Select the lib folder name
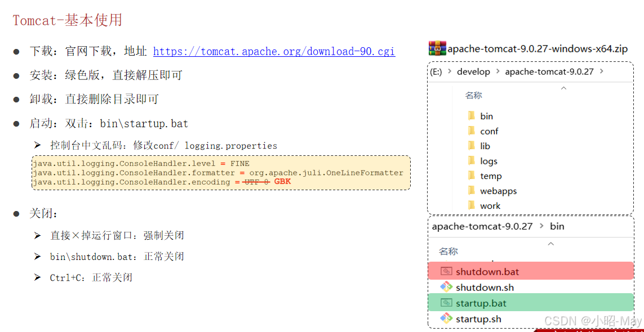Screen dimensions: 644x332 tap(485, 146)
